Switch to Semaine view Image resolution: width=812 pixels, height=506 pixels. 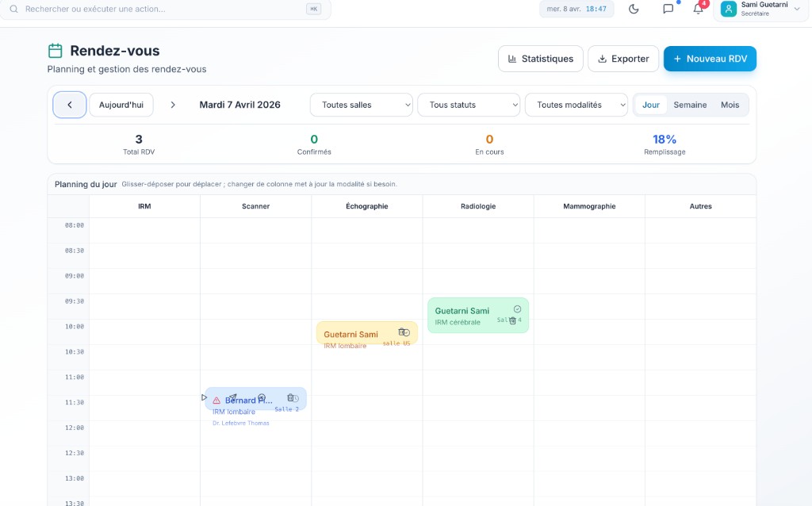[x=690, y=105]
